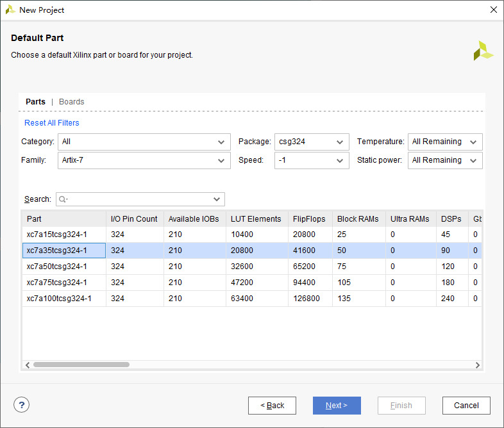Switch to the Boards tab
Image resolution: width=504 pixels, height=428 pixels.
click(71, 102)
